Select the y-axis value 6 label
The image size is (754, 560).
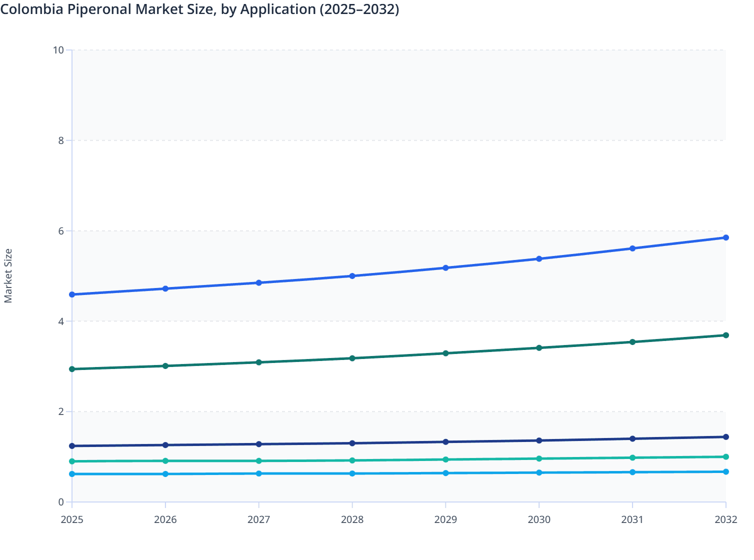coord(61,231)
